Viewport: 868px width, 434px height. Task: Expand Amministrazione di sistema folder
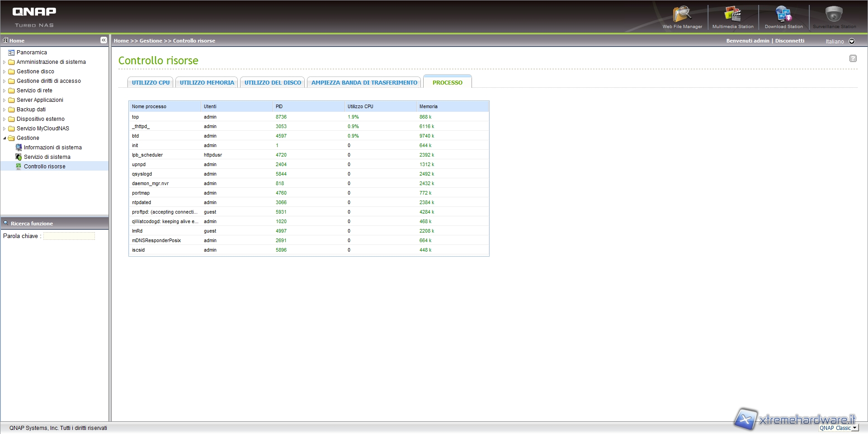5,62
